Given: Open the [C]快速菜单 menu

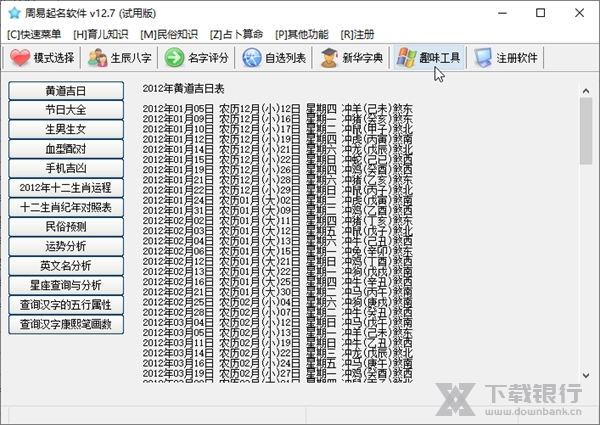Looking at the screenshot, I should pos(34,34).
